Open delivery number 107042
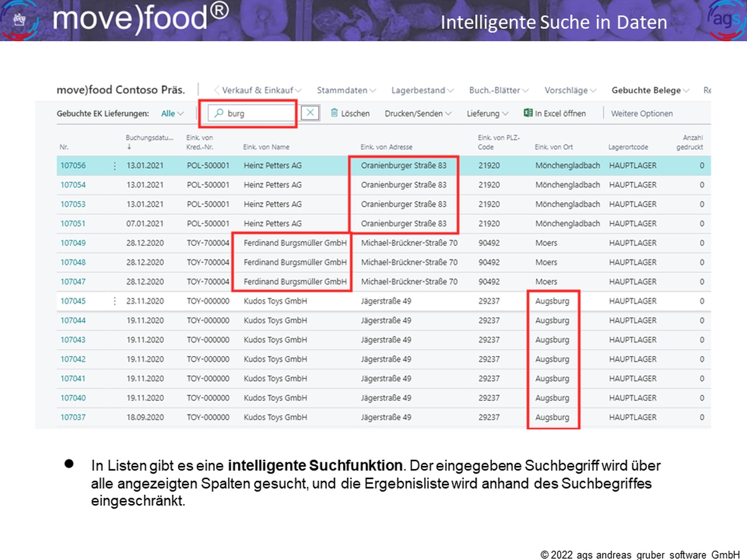This screenshot has height=560, width=747. (73, 360)
